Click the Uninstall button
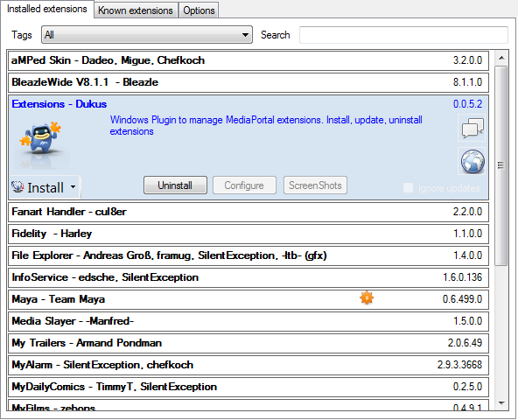This screenshot has height=420, width=518. click(x=175, y=185)
